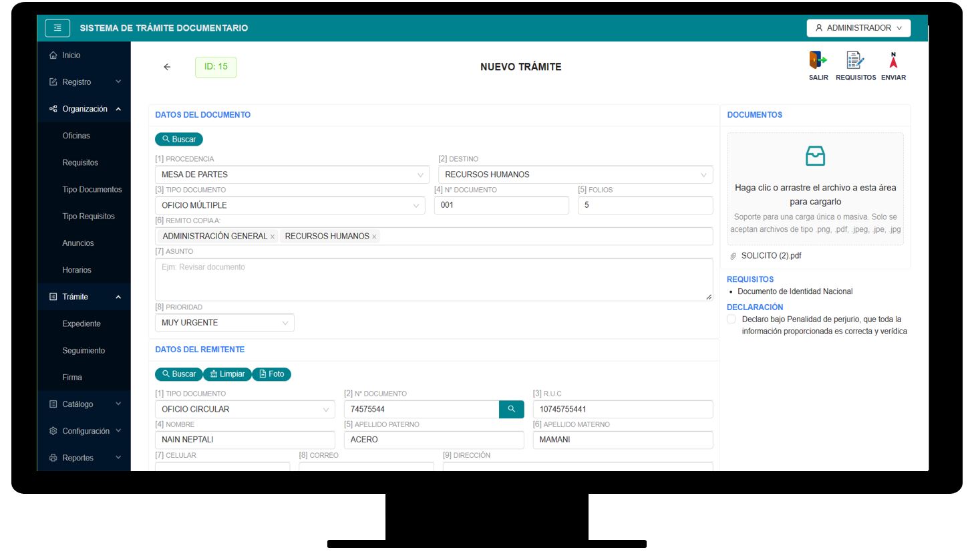
Task: Click the Foto button
Action: coord(271,374)
